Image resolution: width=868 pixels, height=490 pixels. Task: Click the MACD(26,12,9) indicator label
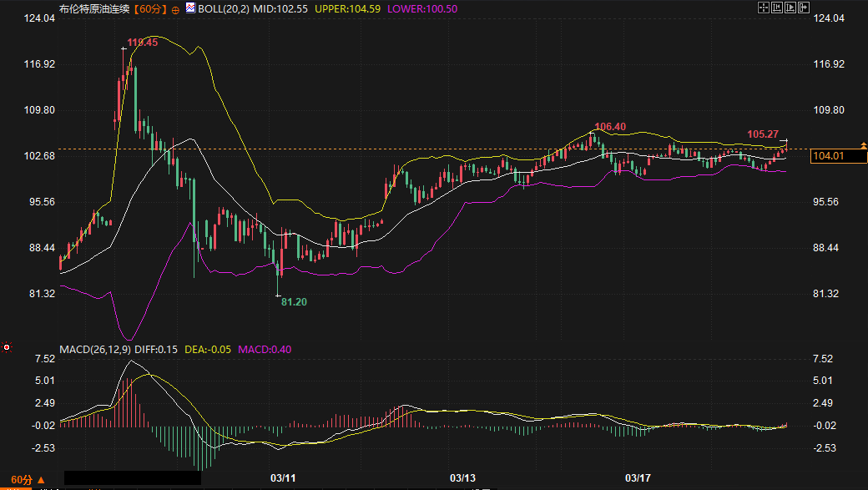pos(95,350)
